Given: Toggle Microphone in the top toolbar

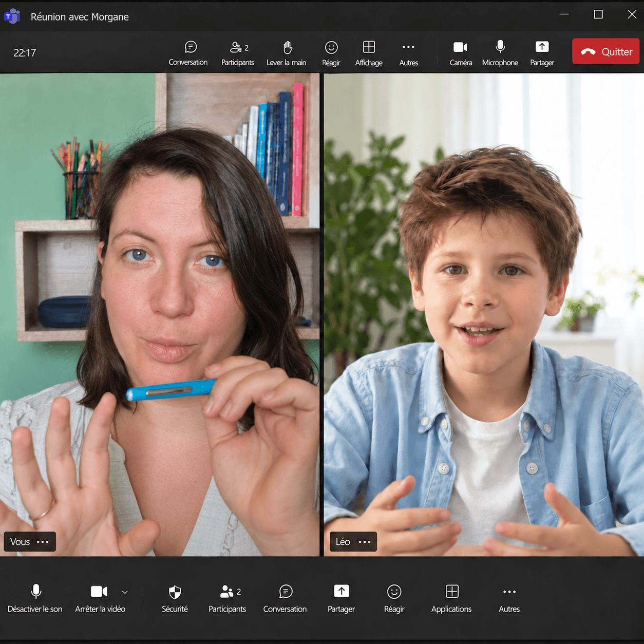Looking at the screenshot, I should click(500, 53).
